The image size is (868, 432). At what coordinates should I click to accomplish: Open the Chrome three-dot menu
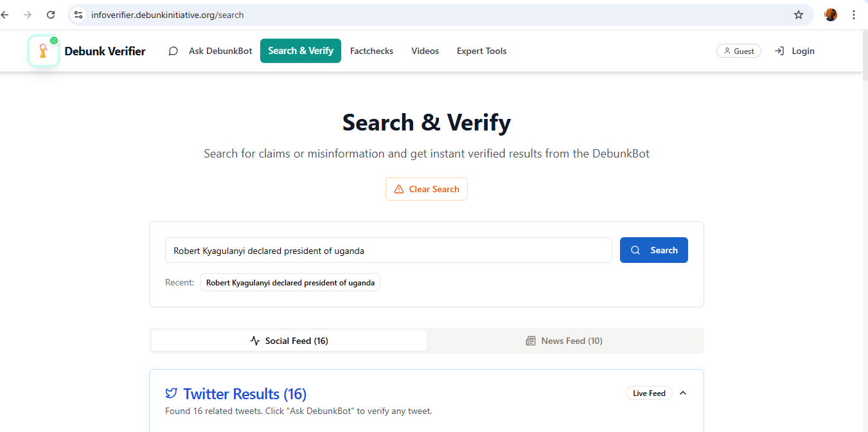point(854,15)
